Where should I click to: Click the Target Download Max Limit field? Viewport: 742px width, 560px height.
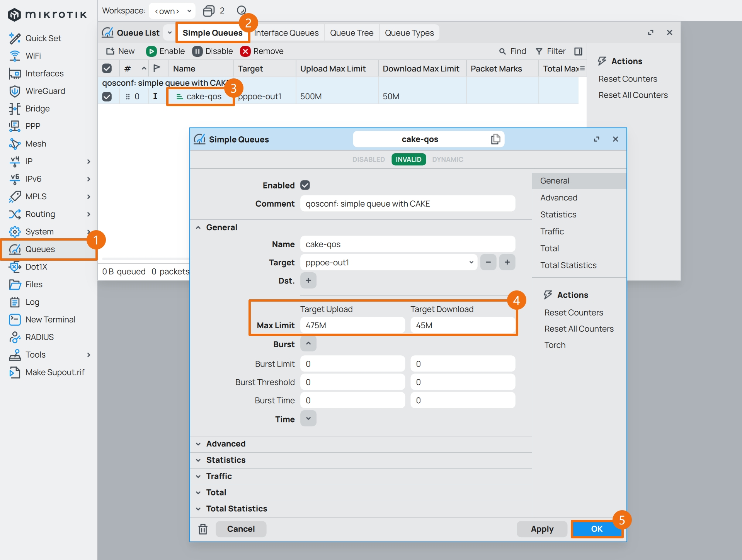463,326
